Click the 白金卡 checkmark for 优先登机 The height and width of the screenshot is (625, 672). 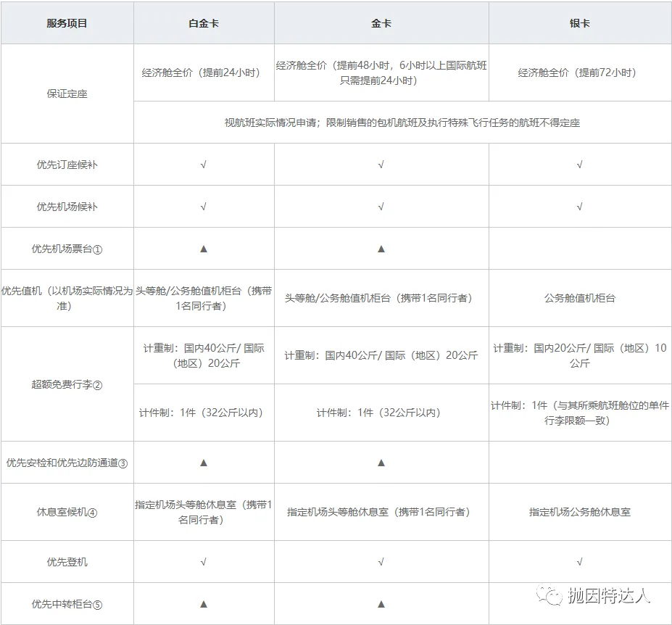[x=204, y=561]
